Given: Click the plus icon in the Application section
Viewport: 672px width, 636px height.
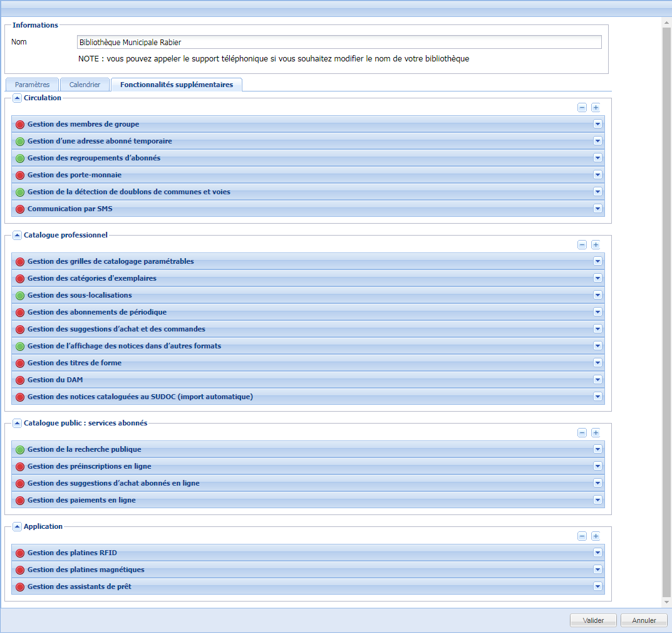Looking at the screenshot, I should click(x=595, y=536).
